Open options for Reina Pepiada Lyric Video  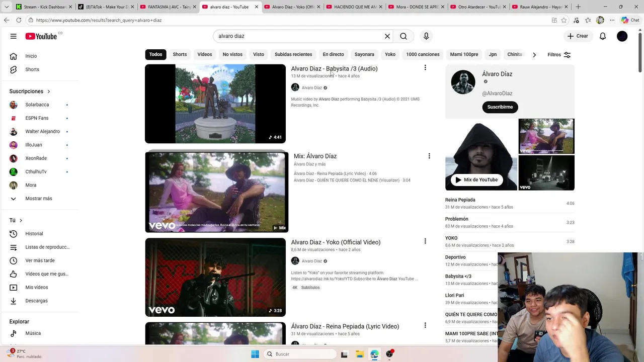tap(425, 326)
